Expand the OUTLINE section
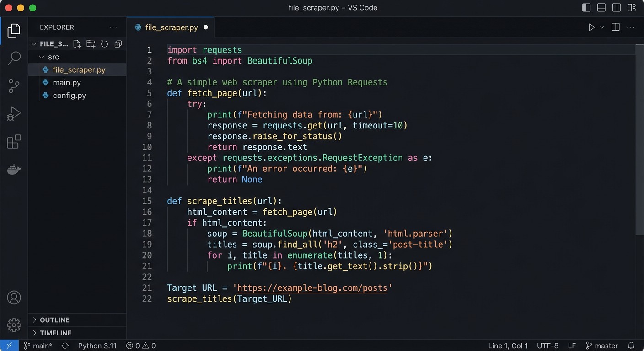This screenshot has height=351, width=644. [54, 320]
